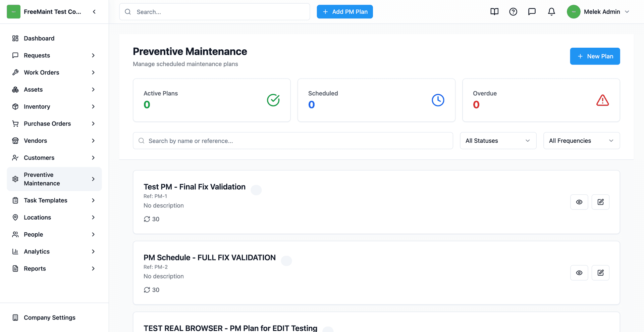Image resolution: width=644 pixels, height=332 pixels.
Task: Open the Locations menu item
Action: (54, 217)
